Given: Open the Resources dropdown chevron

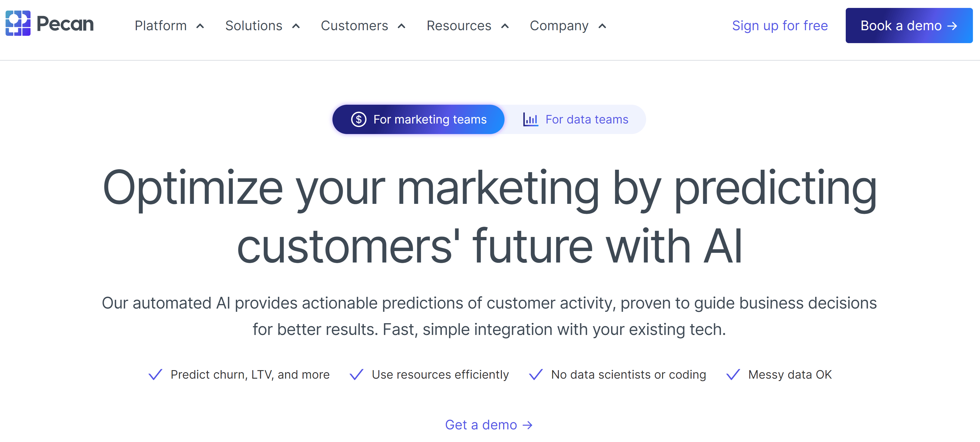Looking at the screenshot, I should coord(505,26).
